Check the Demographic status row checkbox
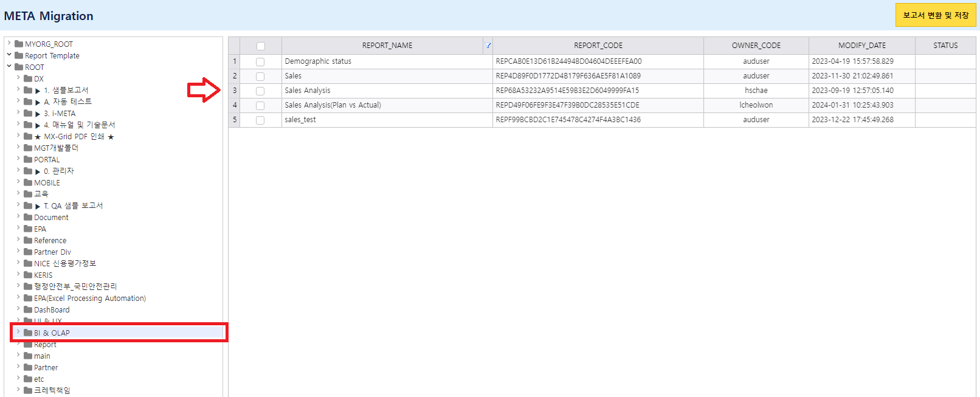 tap(260, 62)
